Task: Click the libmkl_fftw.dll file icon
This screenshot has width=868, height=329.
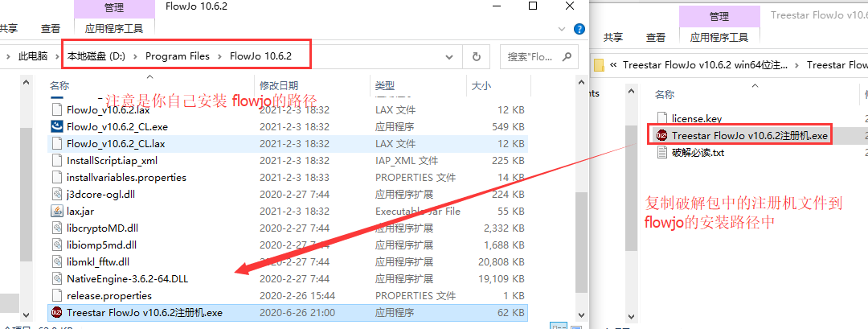Action: pos(56,261)
